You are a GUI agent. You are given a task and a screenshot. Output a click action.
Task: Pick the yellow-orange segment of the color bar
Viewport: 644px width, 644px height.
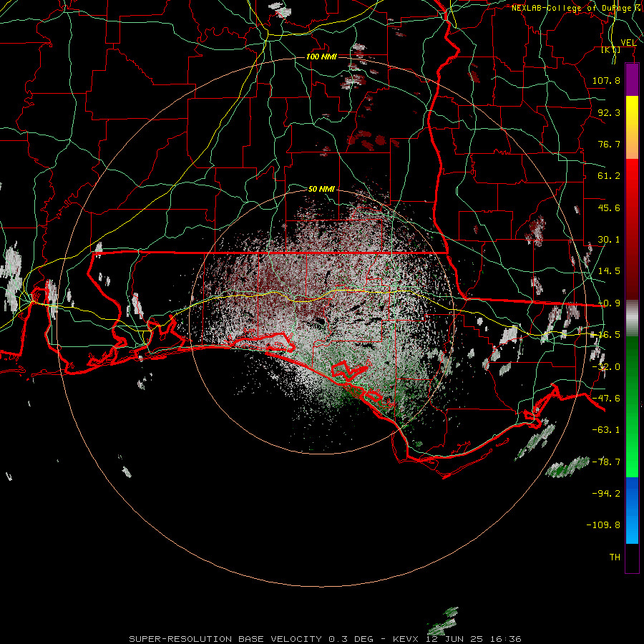coord(632,128)
